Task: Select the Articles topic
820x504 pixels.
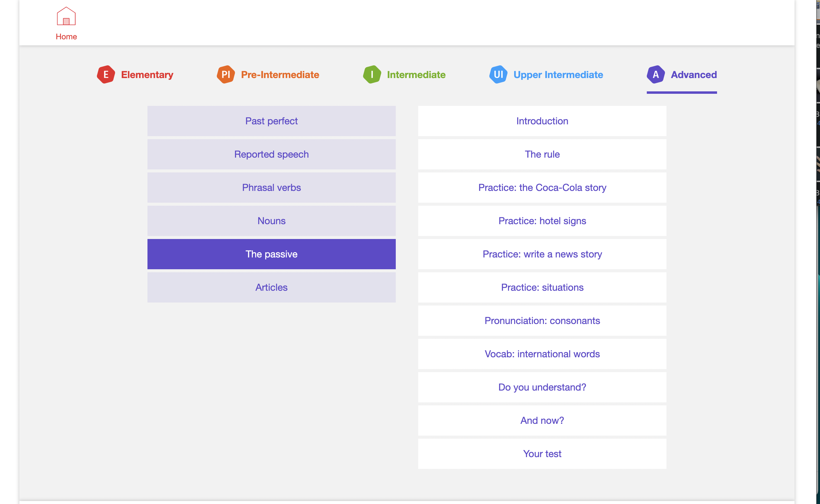Action: coord(271,287)
